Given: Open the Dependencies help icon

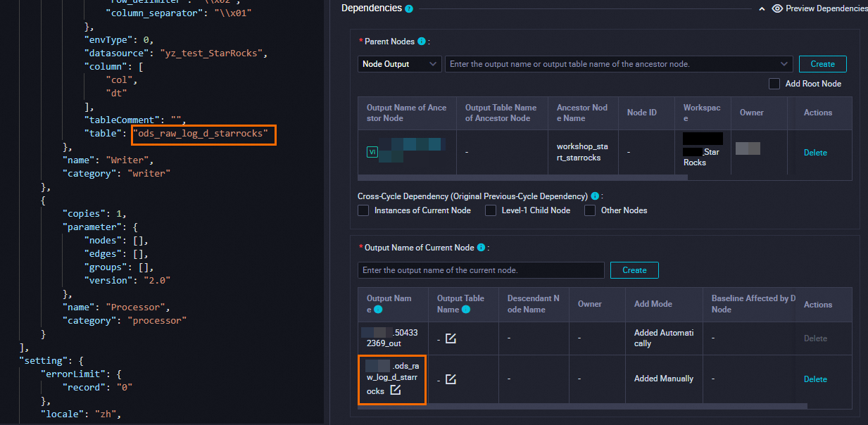Looking at the screenshot, I should 409,8.
